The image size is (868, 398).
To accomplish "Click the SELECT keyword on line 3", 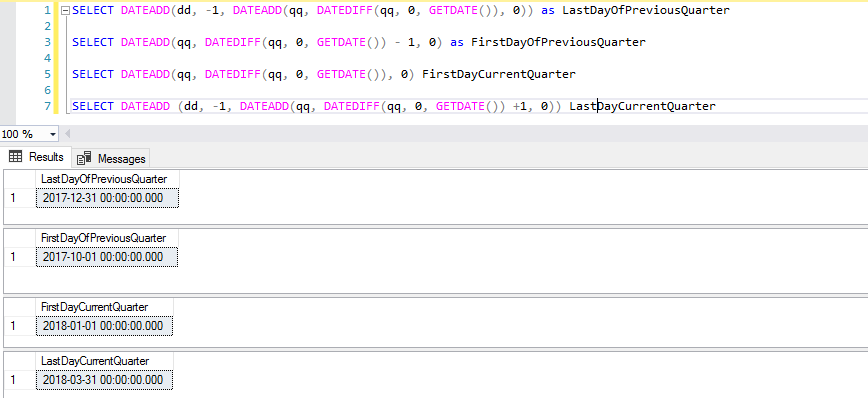I will pos(92,42).
